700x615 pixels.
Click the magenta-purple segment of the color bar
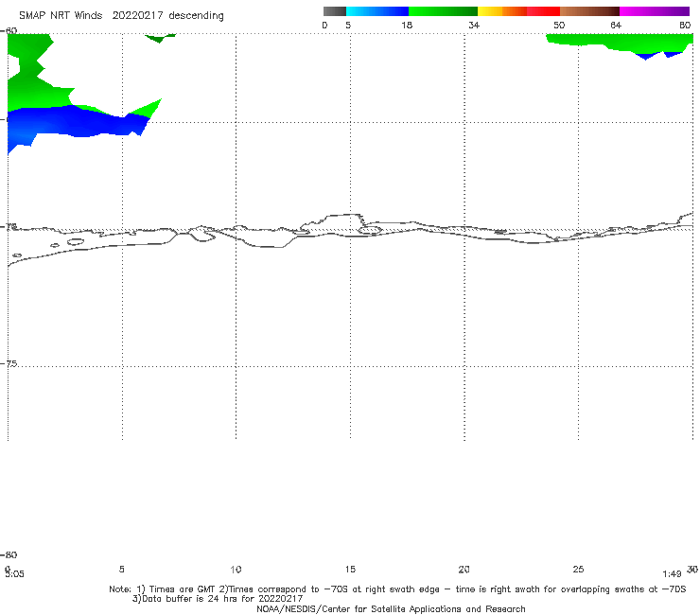tap(655, 11)
